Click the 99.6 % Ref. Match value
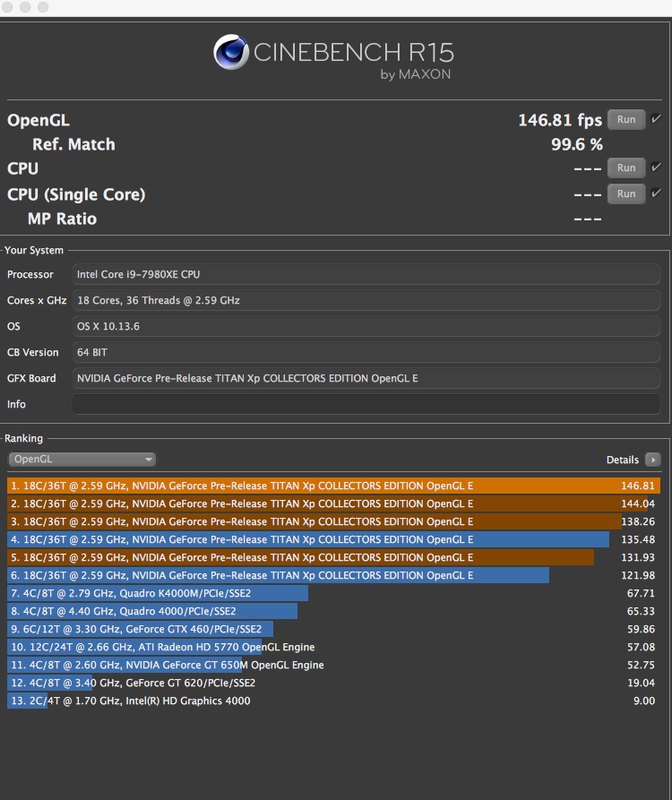Screen dimensions: 672x800 click(x=577, y=144)
